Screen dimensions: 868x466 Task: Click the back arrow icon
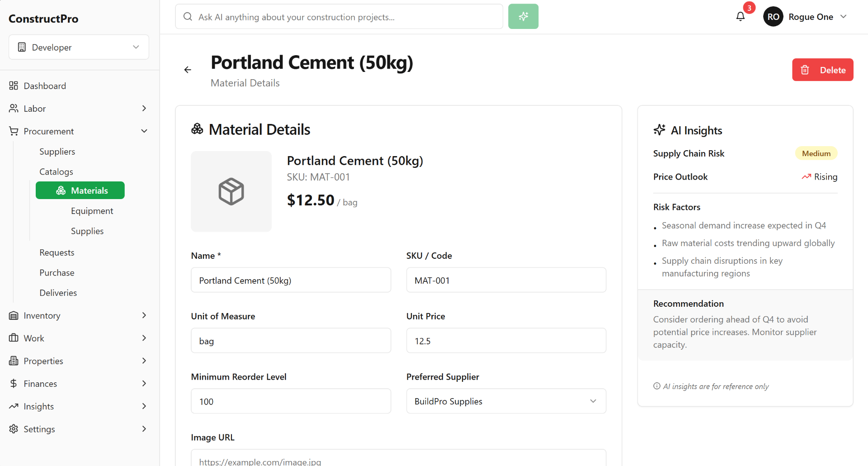tap(188, 70)
